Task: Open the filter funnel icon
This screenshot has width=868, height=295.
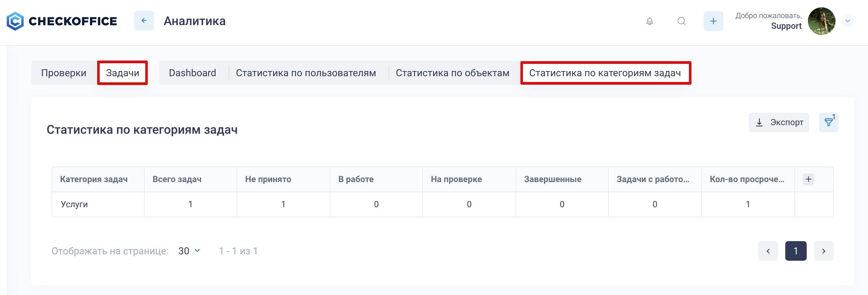Action: (828, 122)
